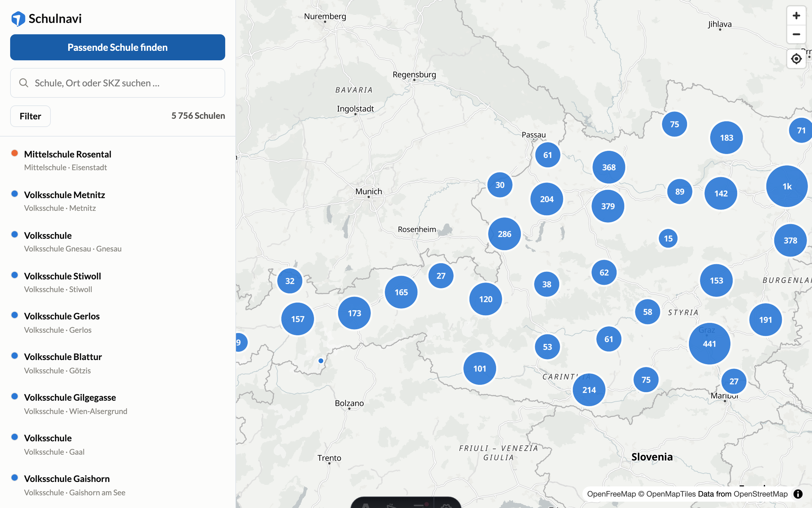
Task: Expand the 379 school cluster
Action: (608, 206)
